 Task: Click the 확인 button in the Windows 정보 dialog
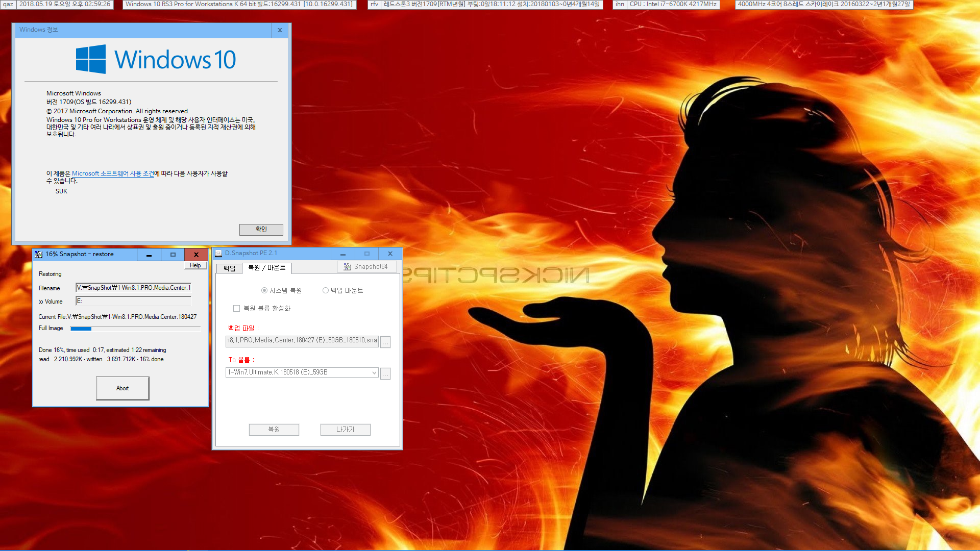[261, 230]
